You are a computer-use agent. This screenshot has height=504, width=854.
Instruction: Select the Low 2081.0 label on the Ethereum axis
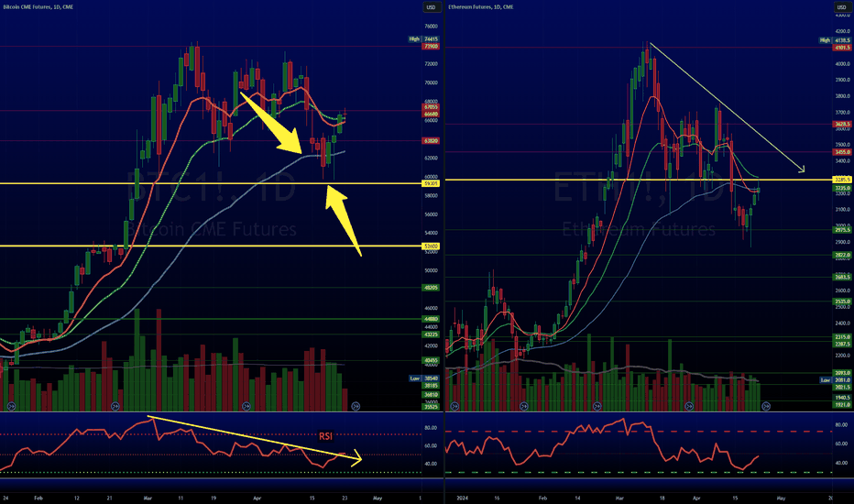(x=836, y=380)
